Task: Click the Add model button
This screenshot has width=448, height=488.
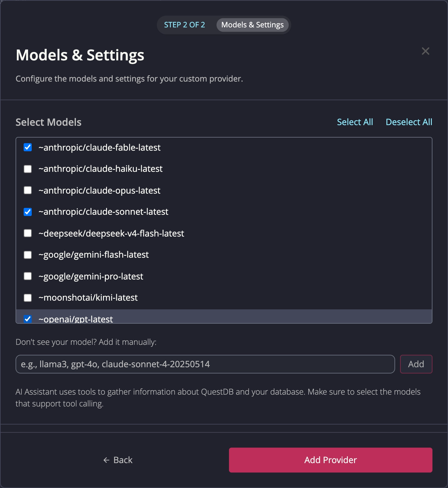Action: [x=416, y=364]
